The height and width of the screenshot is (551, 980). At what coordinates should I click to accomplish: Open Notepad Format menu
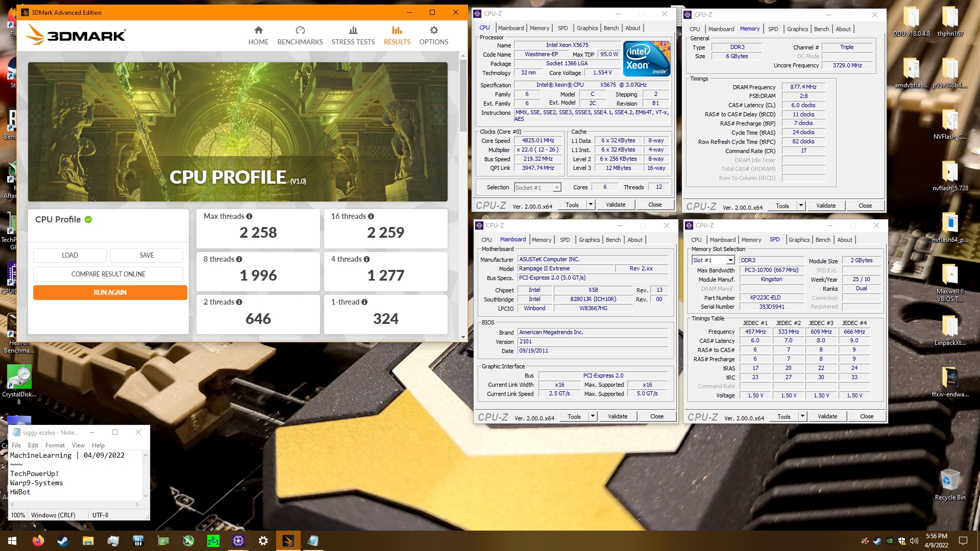55,445
